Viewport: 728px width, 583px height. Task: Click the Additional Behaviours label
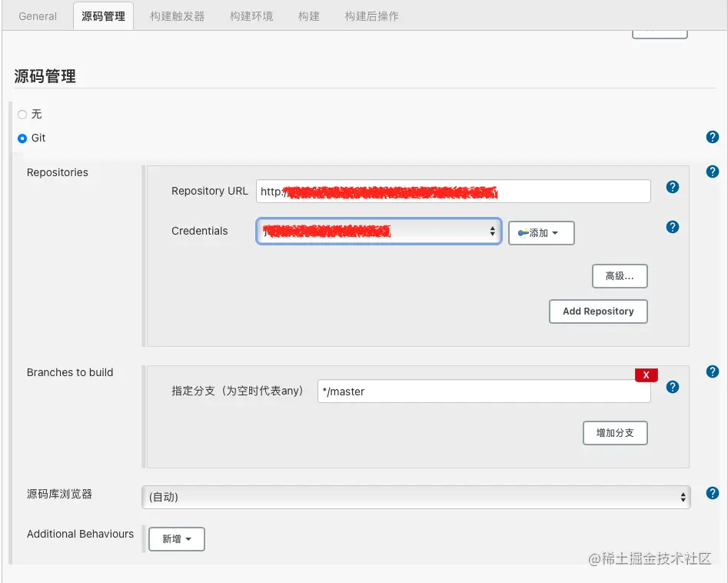click(x=80, y=535)
